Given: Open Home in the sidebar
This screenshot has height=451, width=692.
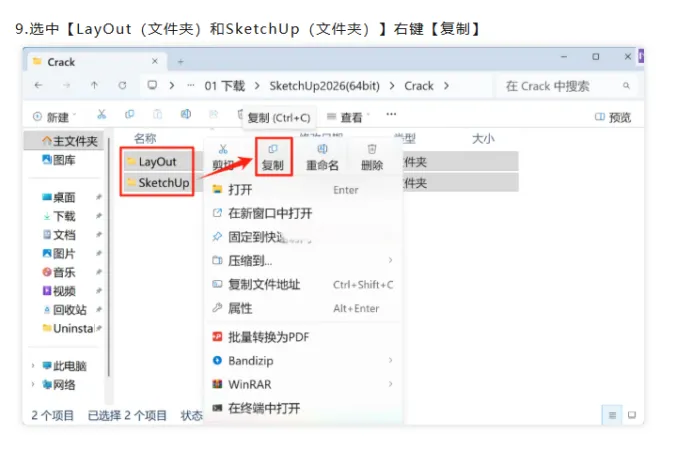Looking at the screenshot, I should click(64, 141).
